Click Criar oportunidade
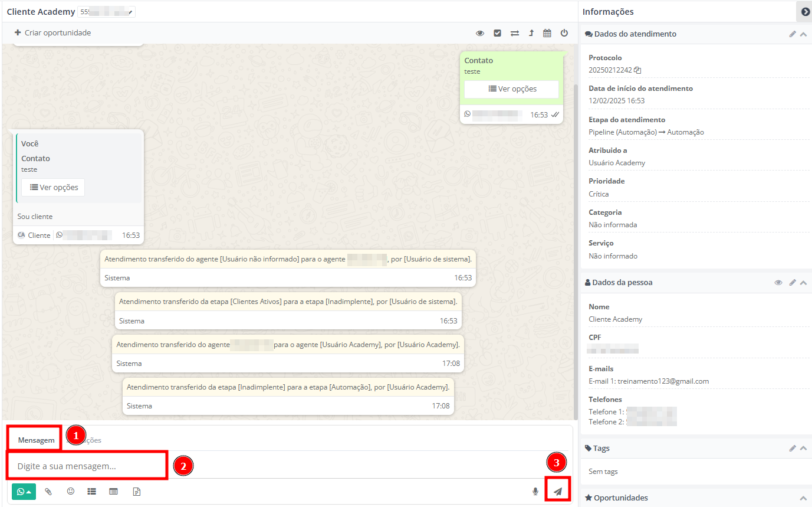Image resolution: width=812 pixels, height=507 pixels. (x=52, y=33)
